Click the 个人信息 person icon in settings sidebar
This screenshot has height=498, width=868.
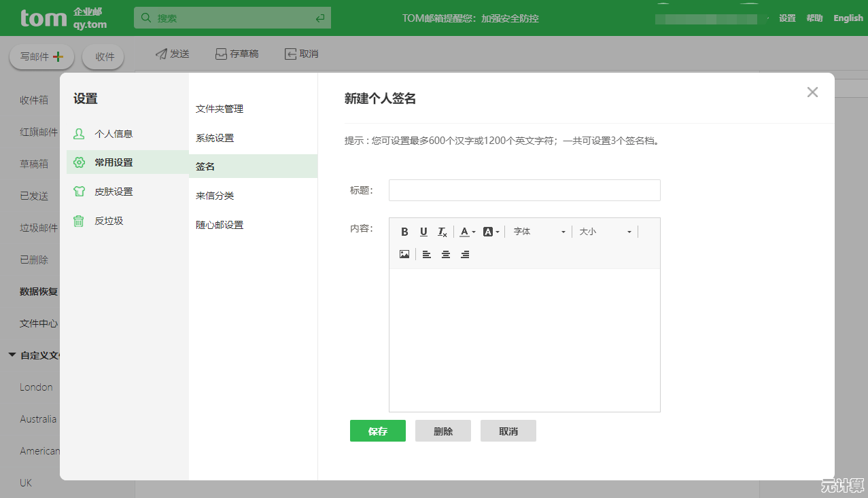coord(80,133)
